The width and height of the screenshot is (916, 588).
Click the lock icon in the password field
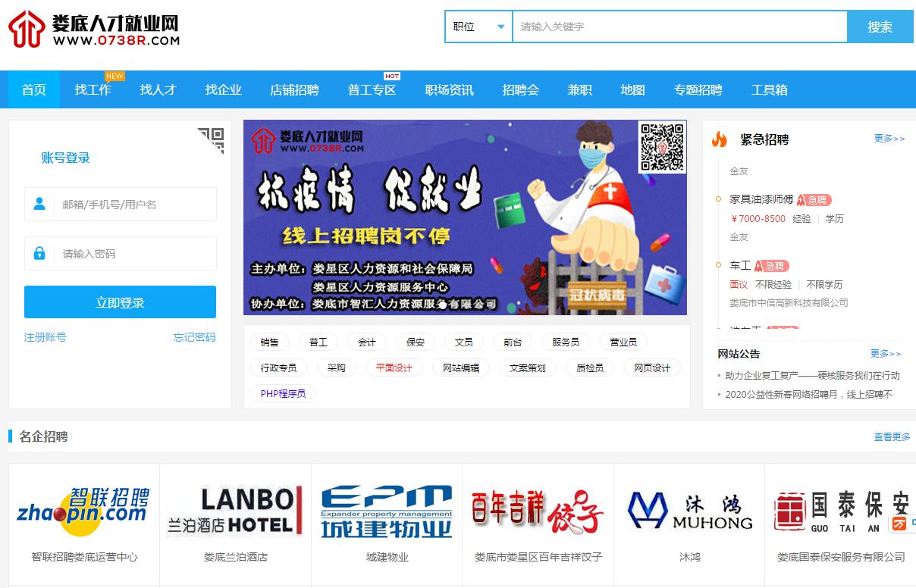pyautogui.click(x=39, y=253)
